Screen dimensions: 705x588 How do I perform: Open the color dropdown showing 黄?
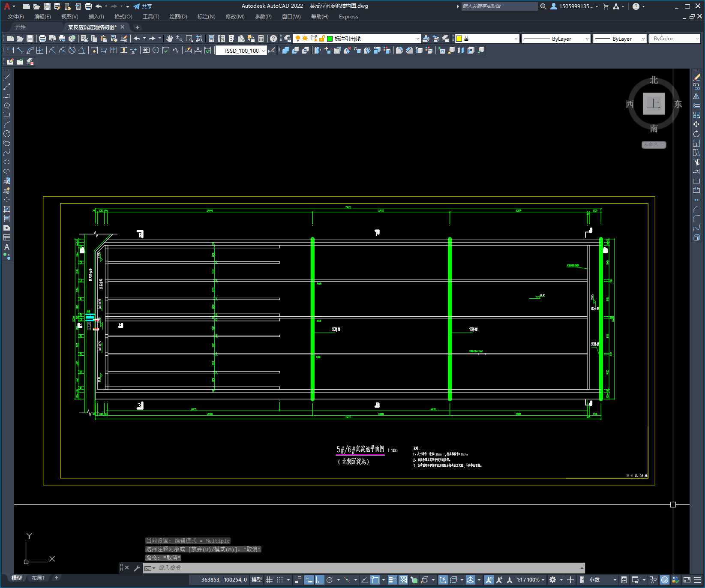coord(487,39)
